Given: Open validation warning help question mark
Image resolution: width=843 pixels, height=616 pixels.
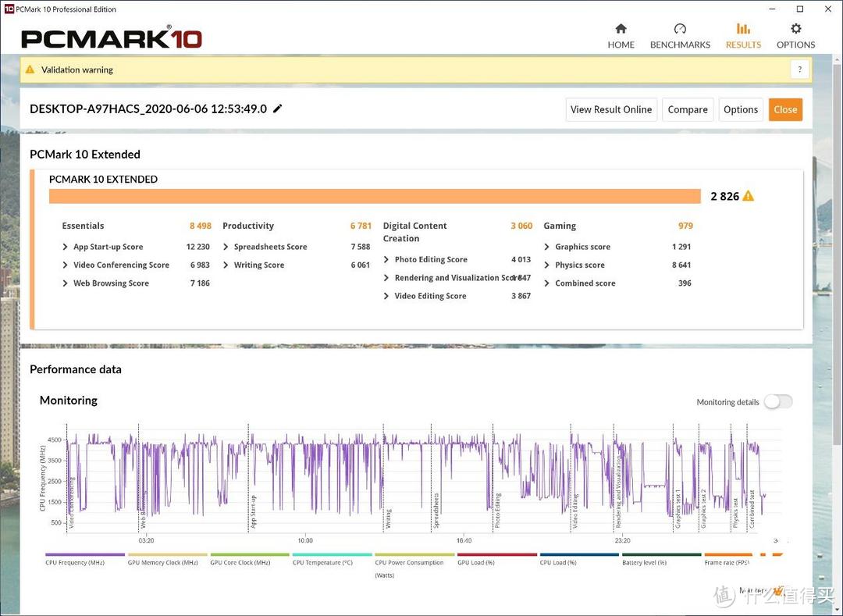Looking at the screenshot, I should point(799,69).
